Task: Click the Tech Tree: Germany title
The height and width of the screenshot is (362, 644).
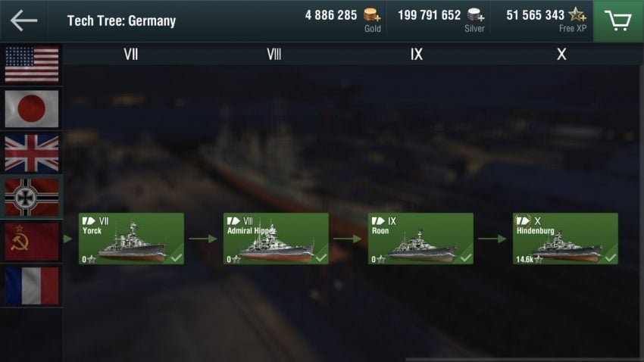Action: [121, 20]
